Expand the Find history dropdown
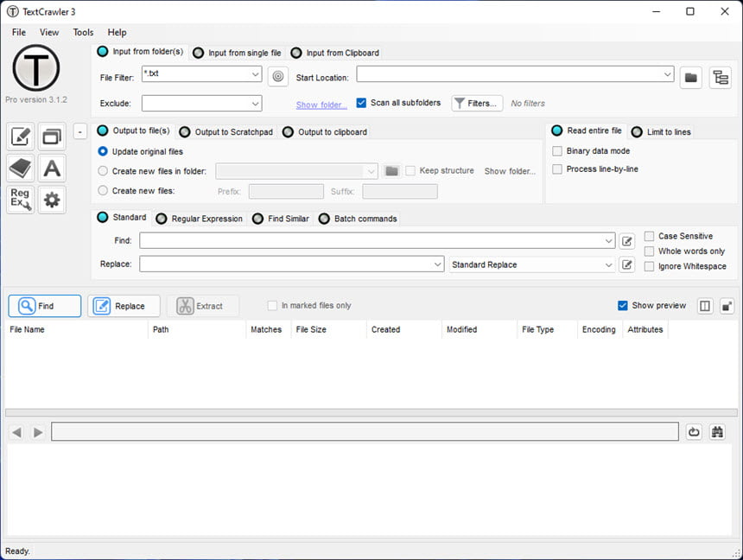This screenshot has height=560, width=743. (608, 240)
